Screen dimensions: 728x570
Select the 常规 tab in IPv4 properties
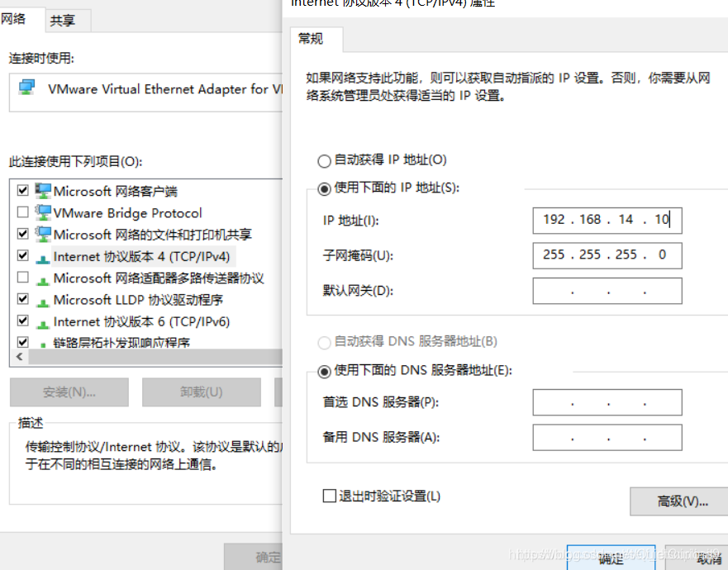coord(316,39)
